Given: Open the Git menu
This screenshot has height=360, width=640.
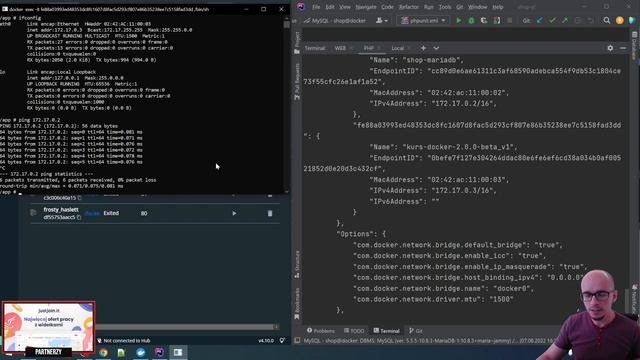Looking at the screenshot, I should [460, 7].
